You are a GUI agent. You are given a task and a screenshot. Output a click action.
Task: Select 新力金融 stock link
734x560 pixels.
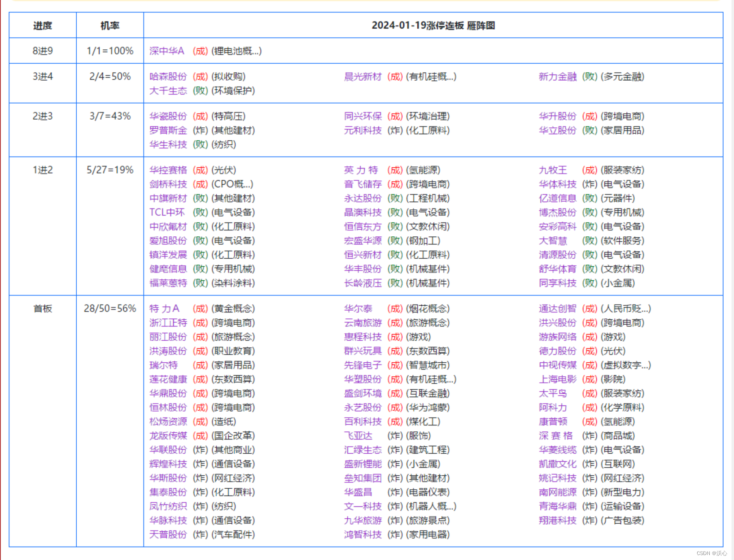(557, 77)
